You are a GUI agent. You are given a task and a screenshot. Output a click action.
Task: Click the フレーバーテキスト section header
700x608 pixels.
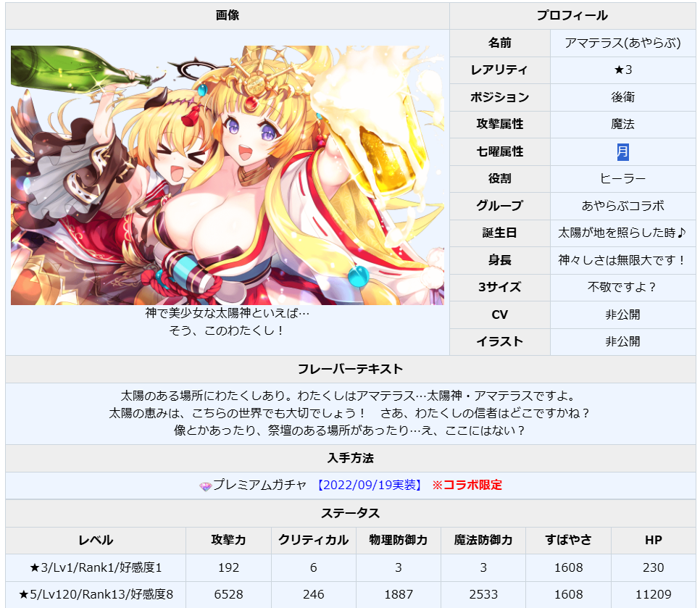click(351, 369)
